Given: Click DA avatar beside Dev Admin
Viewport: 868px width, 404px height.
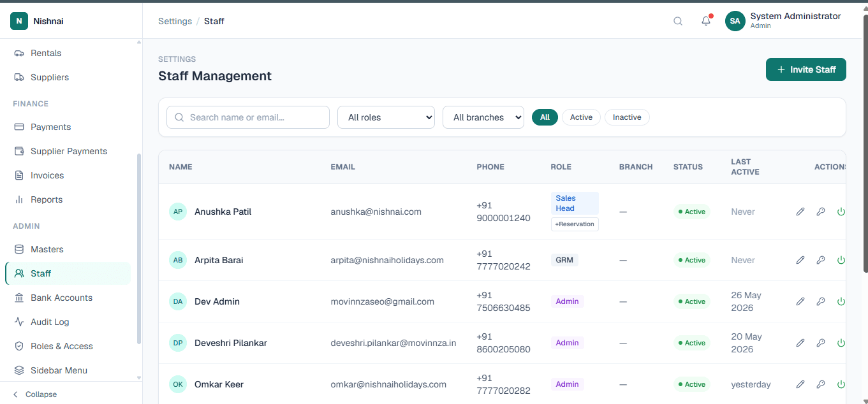Looking at the screenshot, I should [x=178, y=301].
